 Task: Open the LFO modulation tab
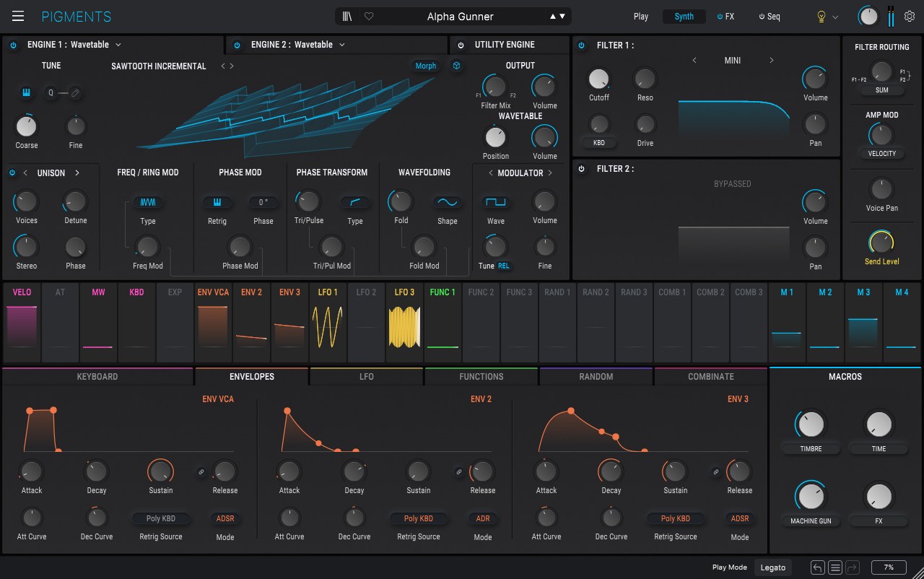(x=367, y=376)
